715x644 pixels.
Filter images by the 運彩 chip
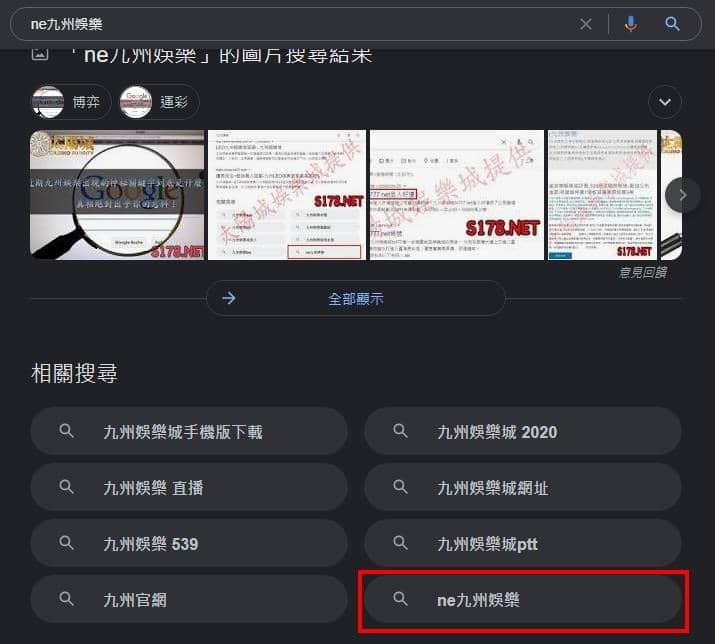click(159, 102)
